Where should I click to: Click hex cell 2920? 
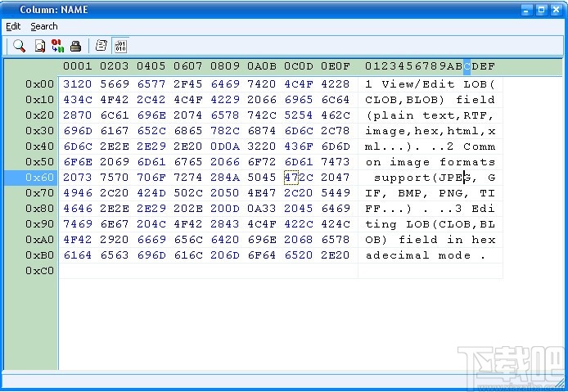coord(114,240)
